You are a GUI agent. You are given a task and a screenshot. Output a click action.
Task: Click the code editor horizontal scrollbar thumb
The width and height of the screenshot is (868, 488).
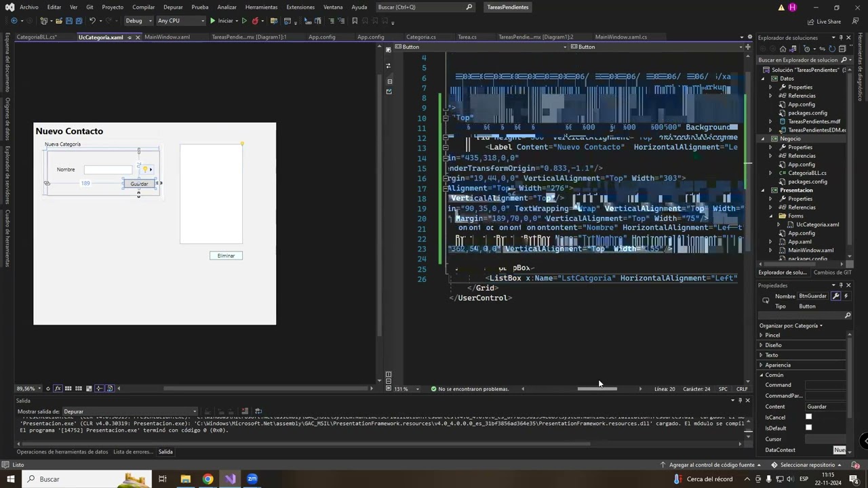pos(597,389)
